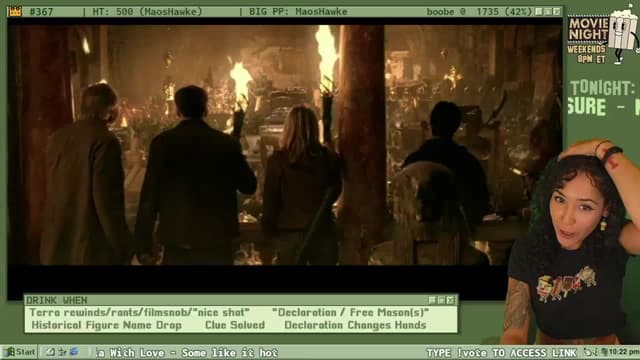
Task: Close the DRINK WHEN window
Action: 451,300
